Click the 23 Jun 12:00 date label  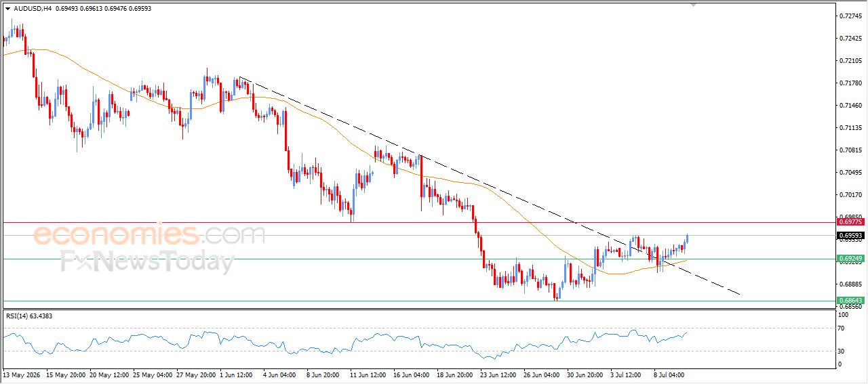pos(497,374)
